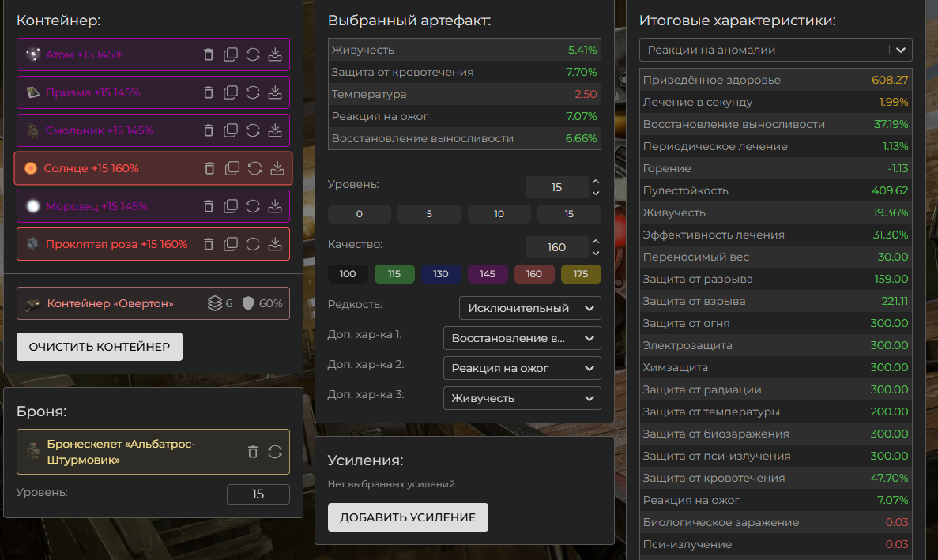
Task: Expand Доп. хар-ка 2 dropdown
Action: click(522, 368)
